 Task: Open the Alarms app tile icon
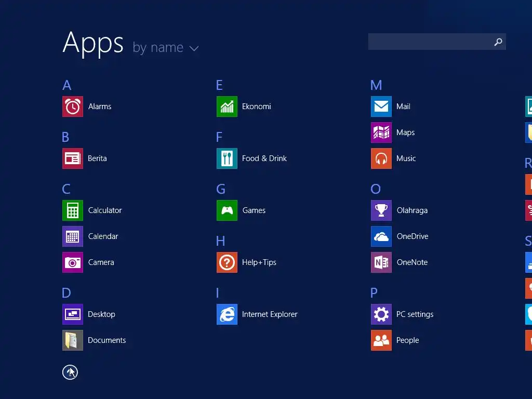click(73, 107)
